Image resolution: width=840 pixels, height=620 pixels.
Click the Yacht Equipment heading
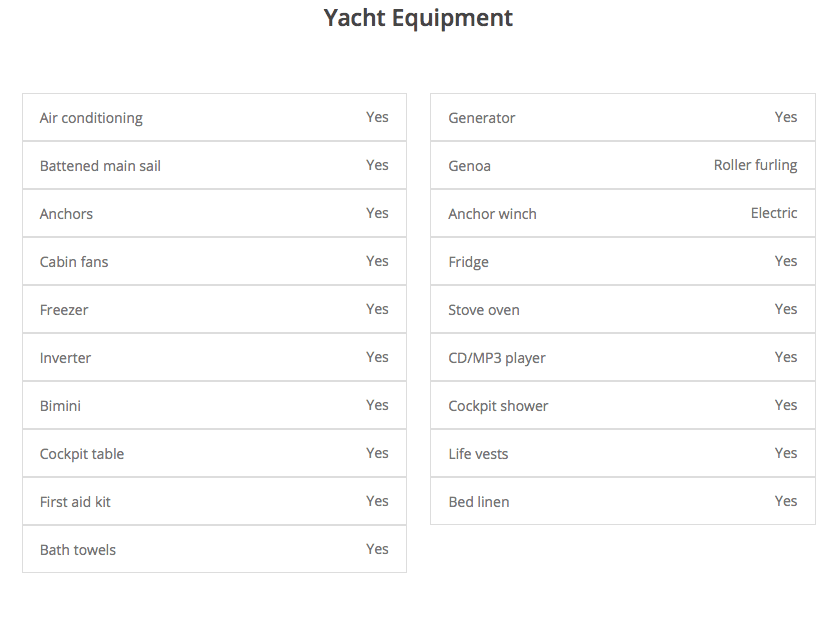pos(418,18)
